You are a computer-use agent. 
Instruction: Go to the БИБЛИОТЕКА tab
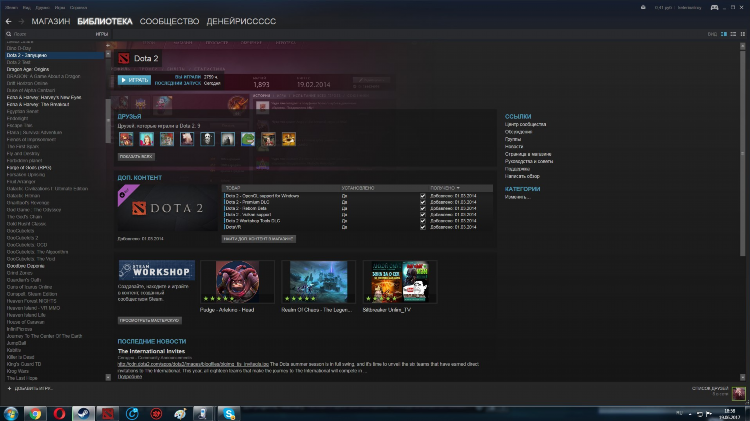click(105, 22)
